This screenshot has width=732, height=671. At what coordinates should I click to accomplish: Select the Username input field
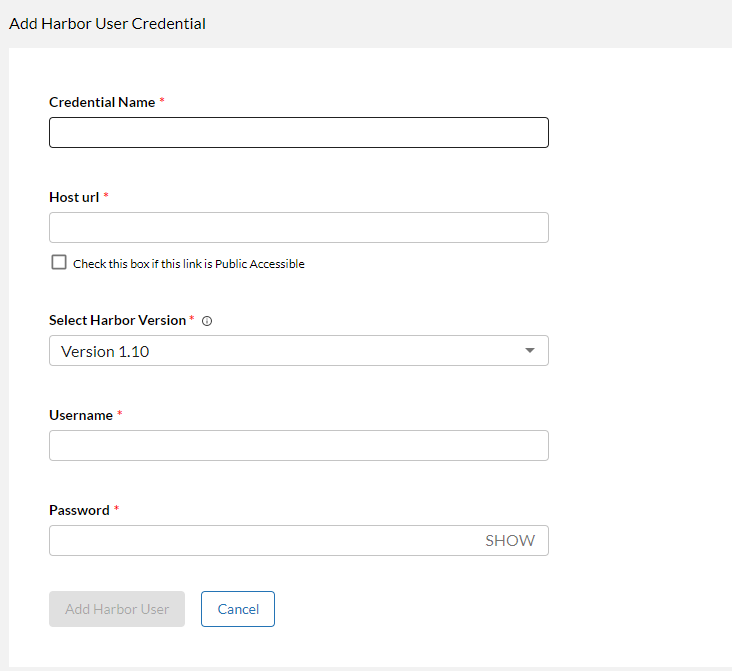[x=298, y=445]
